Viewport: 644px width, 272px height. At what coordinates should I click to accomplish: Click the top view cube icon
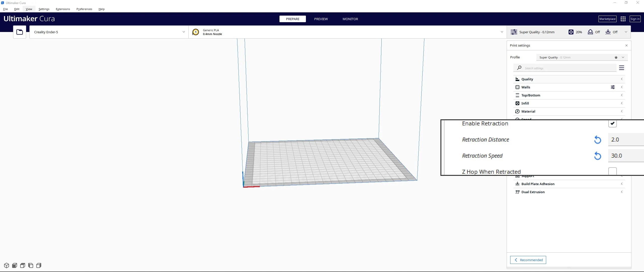point(23,265)
